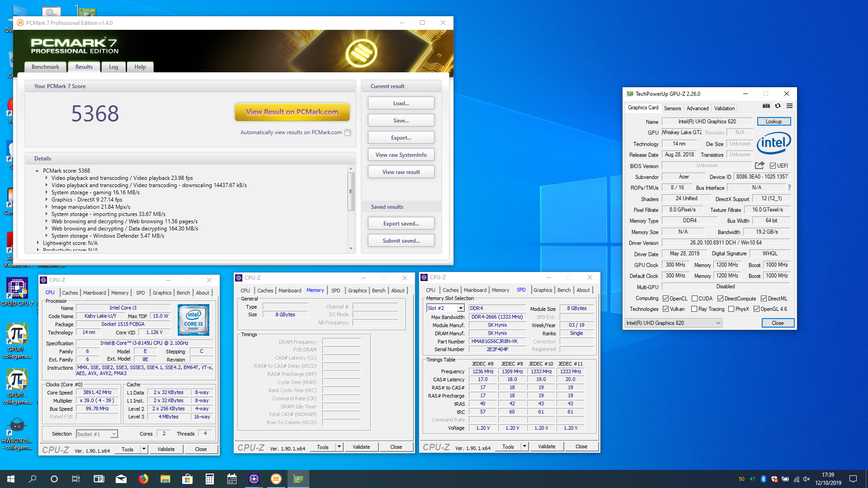868x488 pixels.
Task: Click View Result on PCMark.com button
Action: pyautogui.click(x=292, y=112)
